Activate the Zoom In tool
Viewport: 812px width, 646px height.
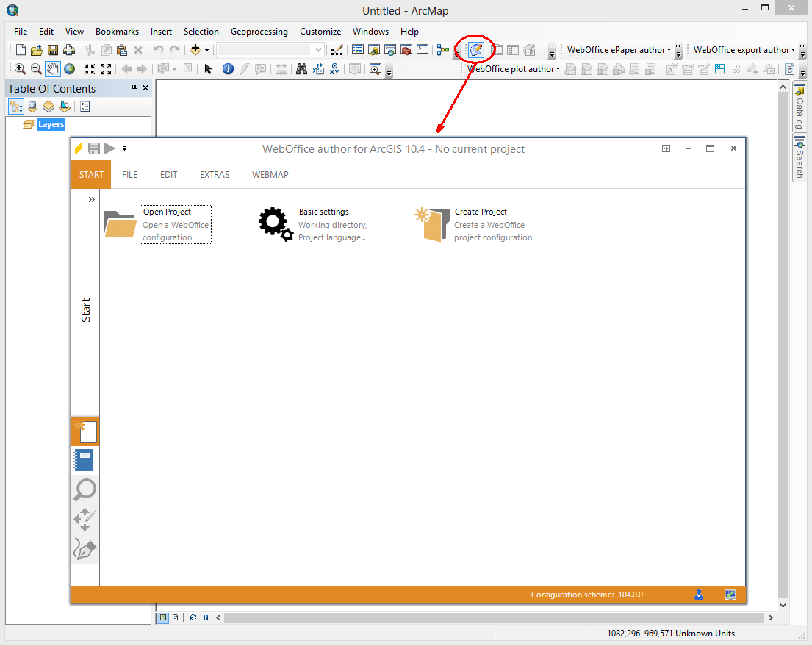tap(20, 68)
